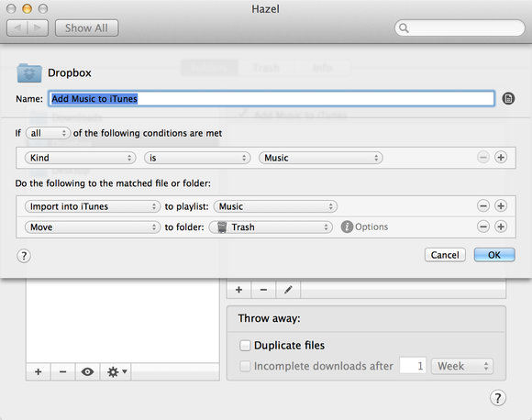This screenshot has width=532, height=420.
Task: Remove the Kind is Music condition
Action: click(x=483, y=158)
